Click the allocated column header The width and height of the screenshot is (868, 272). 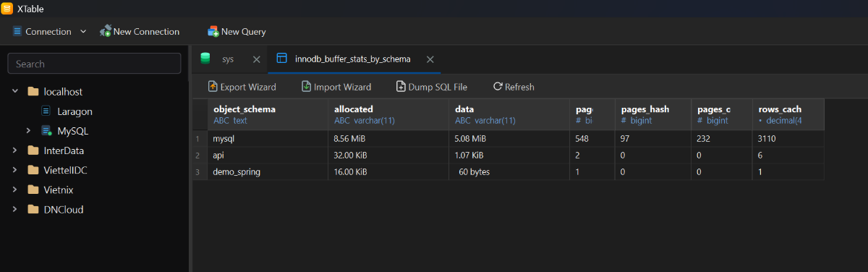[x=388, y=114]
